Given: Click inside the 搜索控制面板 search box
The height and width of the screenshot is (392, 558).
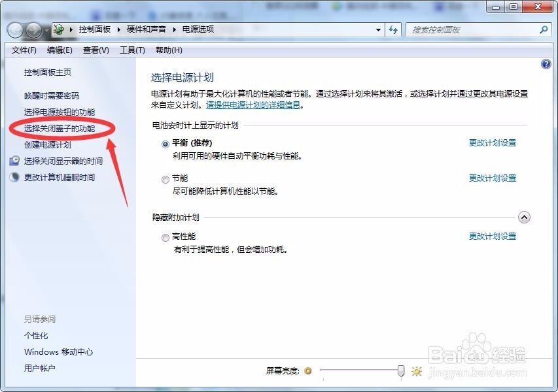Looking at the screenshot, I should pos(471,29).
